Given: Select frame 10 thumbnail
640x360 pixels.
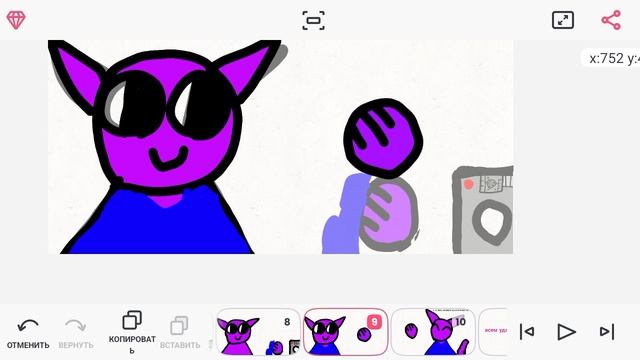Looking at the screenshot, I should point(433,332).
